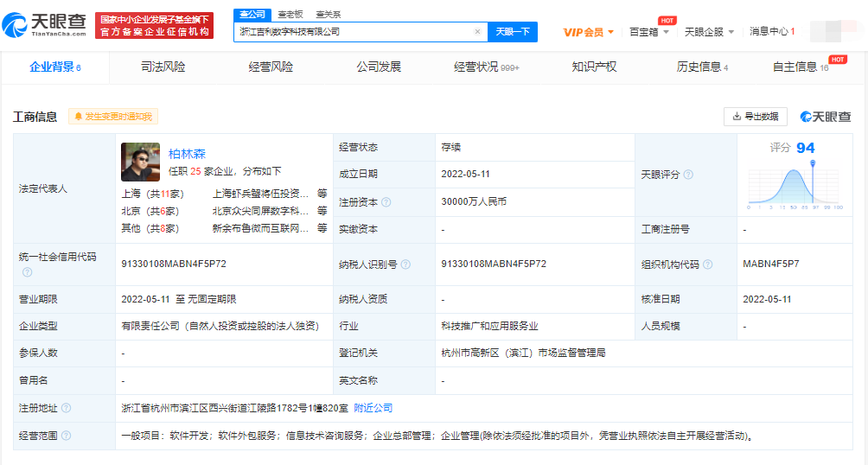868x465 pixels.
Task: Expand the 天眼企服 dropdown menu
Action: (x=709, y=32)
